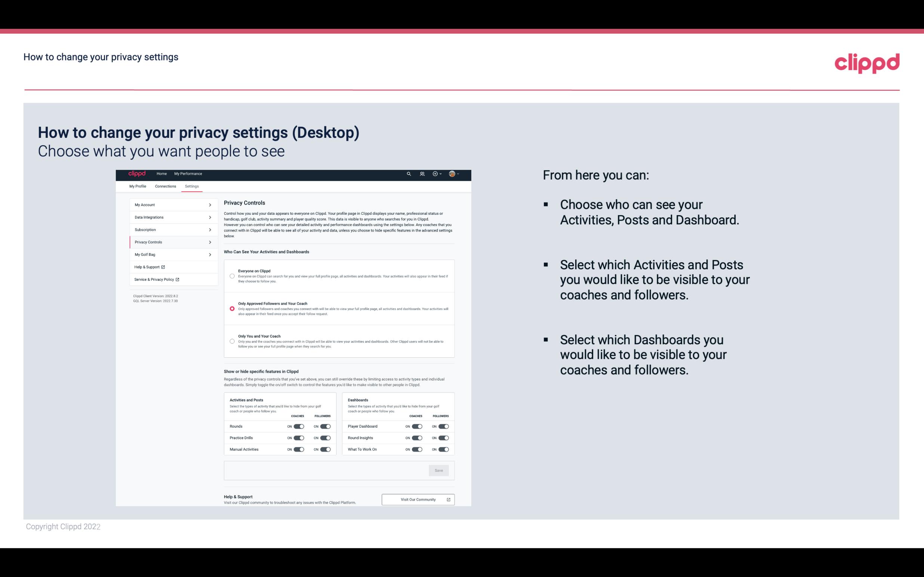Click the Visit Our Community button
Screen dimensions: 924x577
point(418,499)
